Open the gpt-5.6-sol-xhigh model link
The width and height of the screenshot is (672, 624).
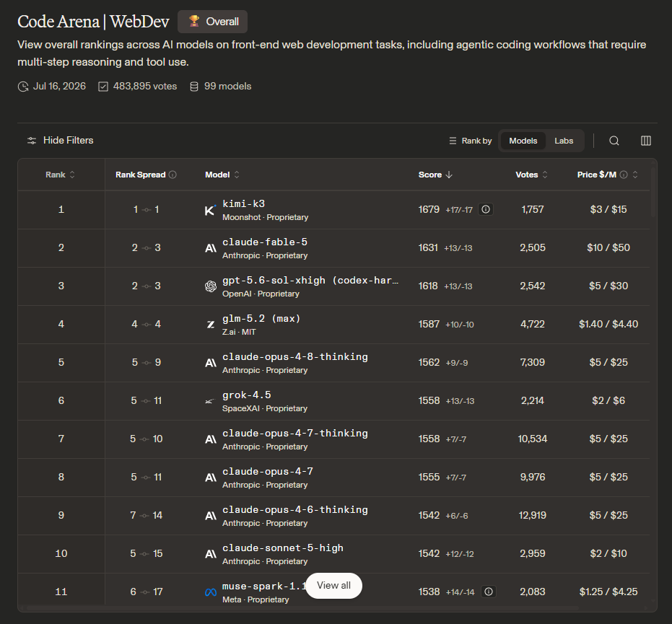click(x=310, y=280)
